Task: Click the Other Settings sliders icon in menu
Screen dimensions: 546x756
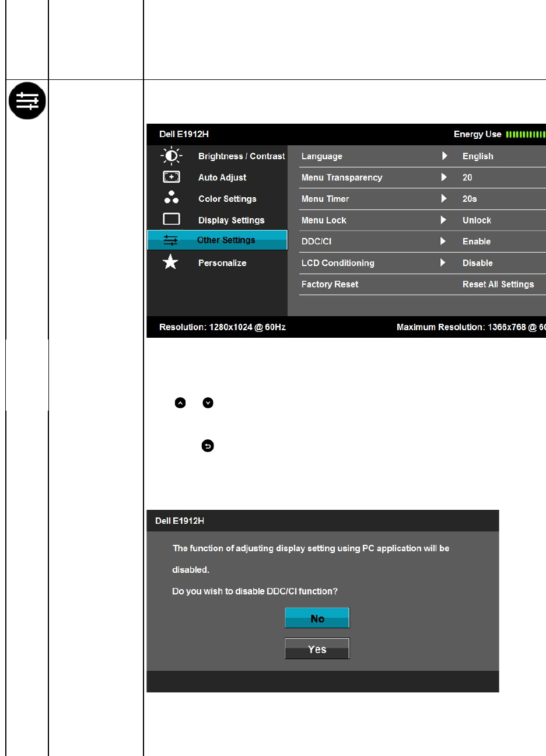Action: [x=170, y=240]
